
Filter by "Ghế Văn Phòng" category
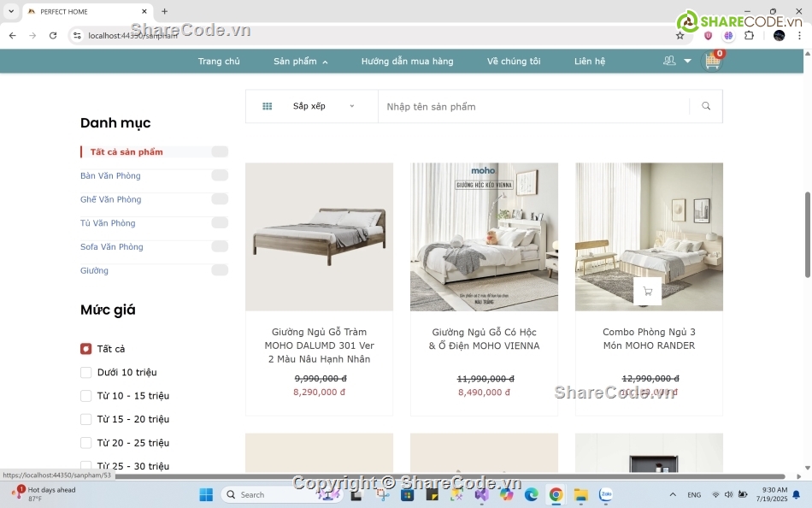(111, 199)
